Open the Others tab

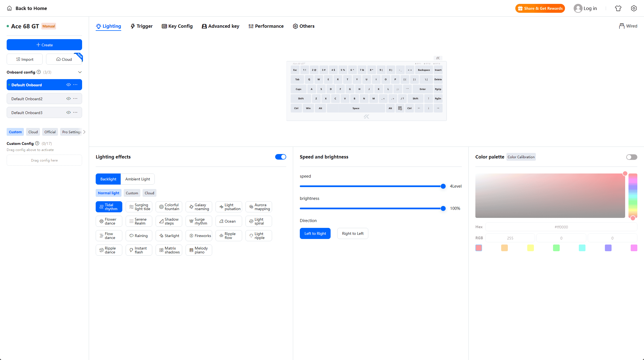click(x=304, y=26)
